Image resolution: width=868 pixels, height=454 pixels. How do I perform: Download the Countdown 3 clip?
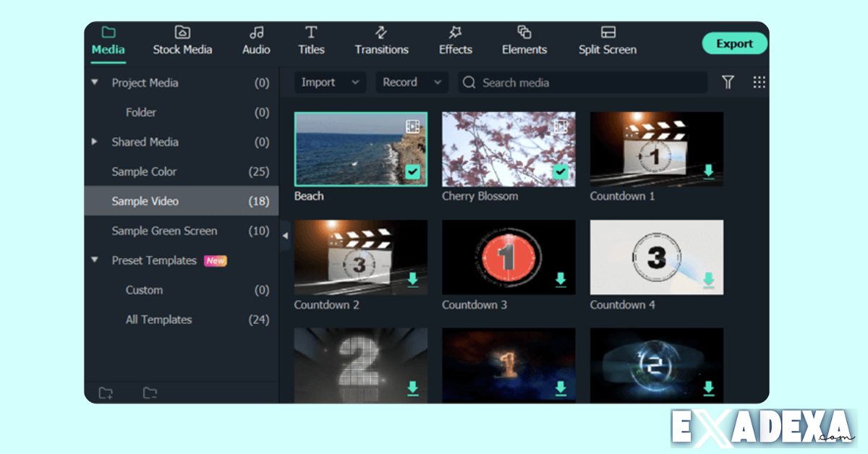coord(561,281)
